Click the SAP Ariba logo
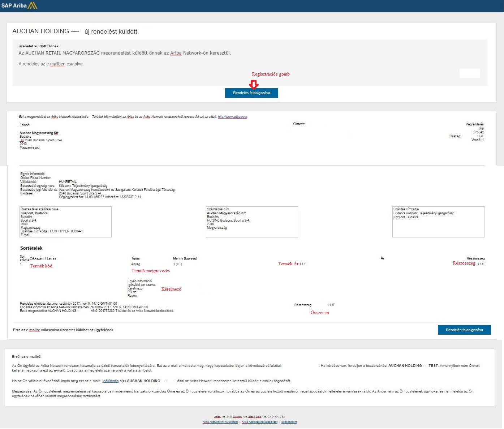This screenshot has height=429, width=504. [x=19, y=5]
